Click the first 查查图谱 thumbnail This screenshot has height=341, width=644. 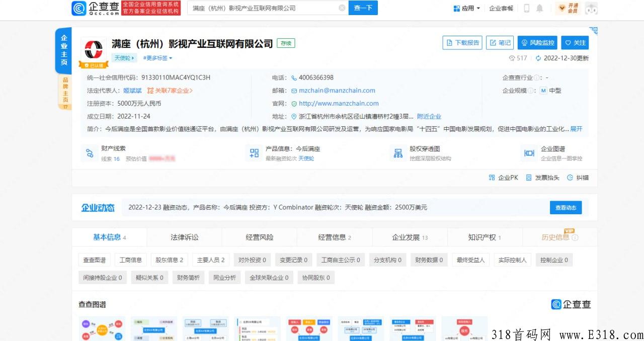coord(102,329)
